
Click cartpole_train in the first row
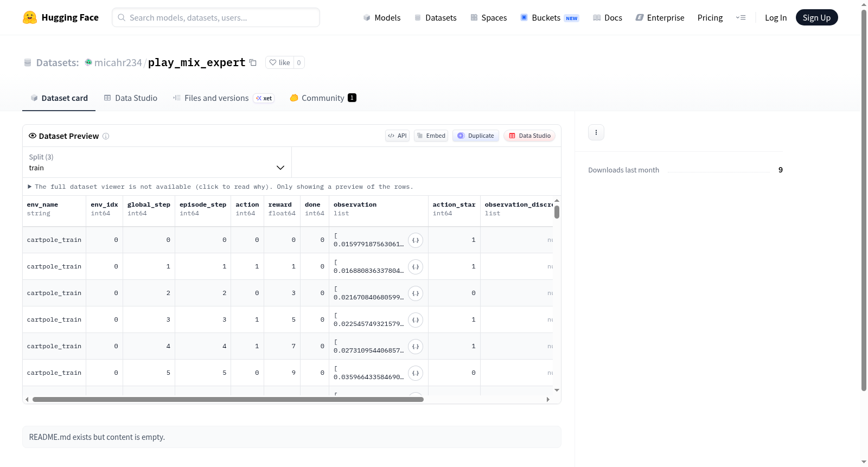(54, 240)
